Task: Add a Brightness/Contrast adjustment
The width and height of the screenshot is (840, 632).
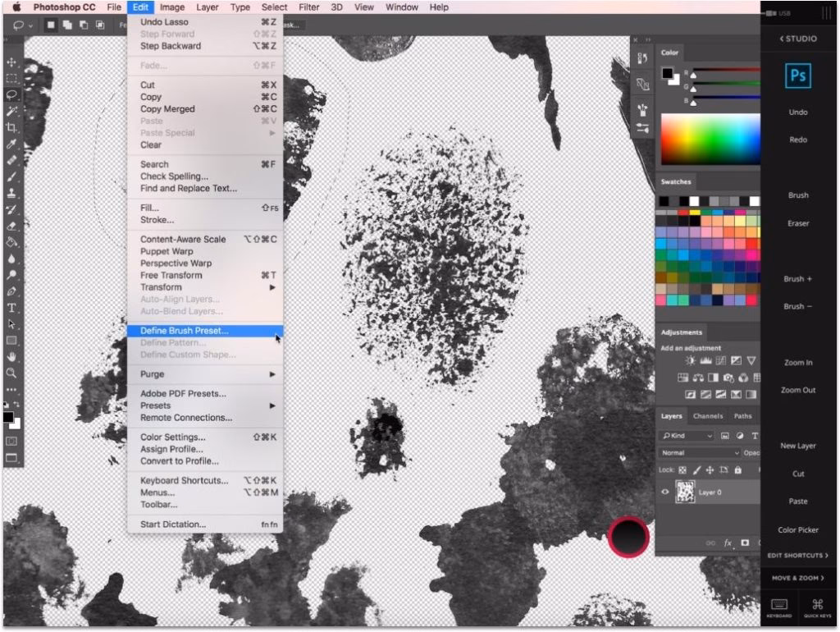Action: [x=692, y=360]
